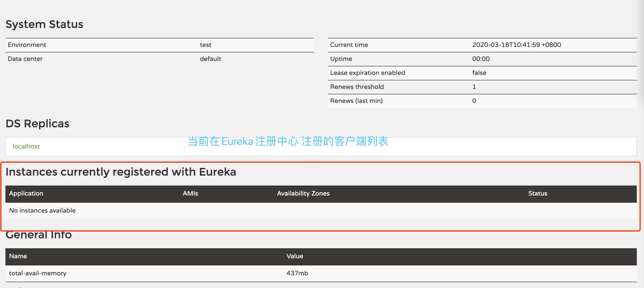Image resolution: width=644 pixels, height=288 pixels.
Task: Click the Data center row label
Action: [x=25, y=59]
